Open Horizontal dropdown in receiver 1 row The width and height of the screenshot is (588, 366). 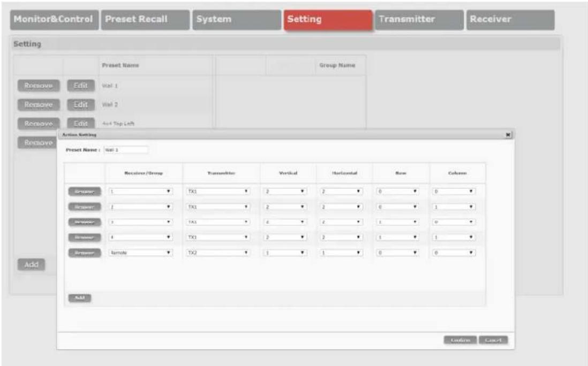coord(342,192)
